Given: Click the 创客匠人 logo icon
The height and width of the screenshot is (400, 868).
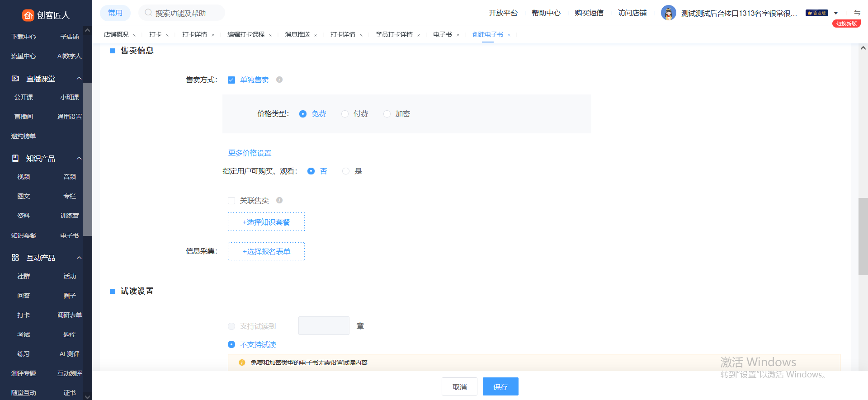Looking at the screenshot, I should pos(28,15).
